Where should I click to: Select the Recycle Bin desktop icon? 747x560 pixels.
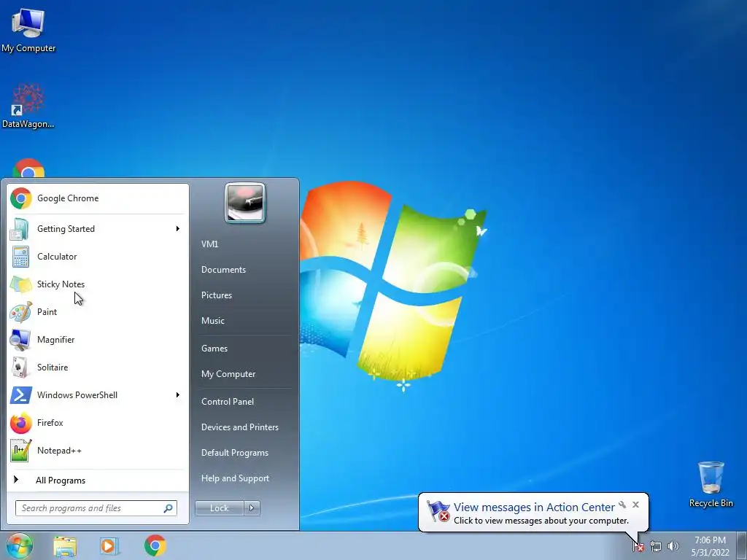click(711, 484)
